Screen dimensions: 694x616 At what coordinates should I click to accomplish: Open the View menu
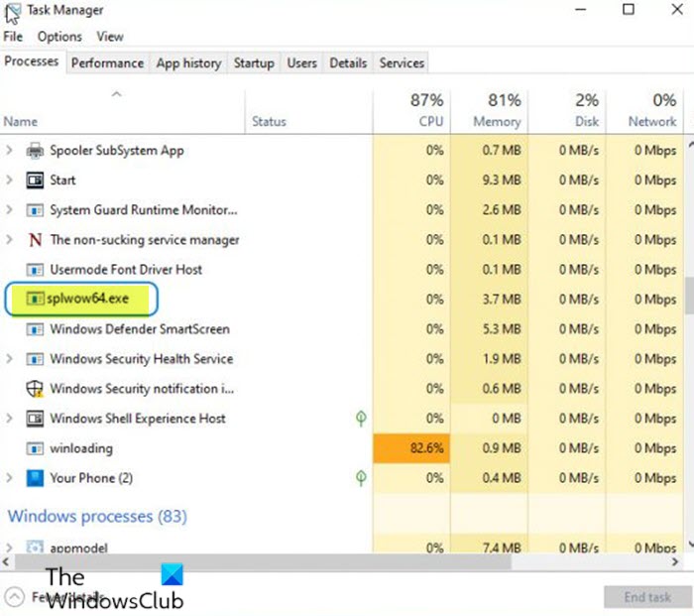pyautogui.click(x=110, y=37)
